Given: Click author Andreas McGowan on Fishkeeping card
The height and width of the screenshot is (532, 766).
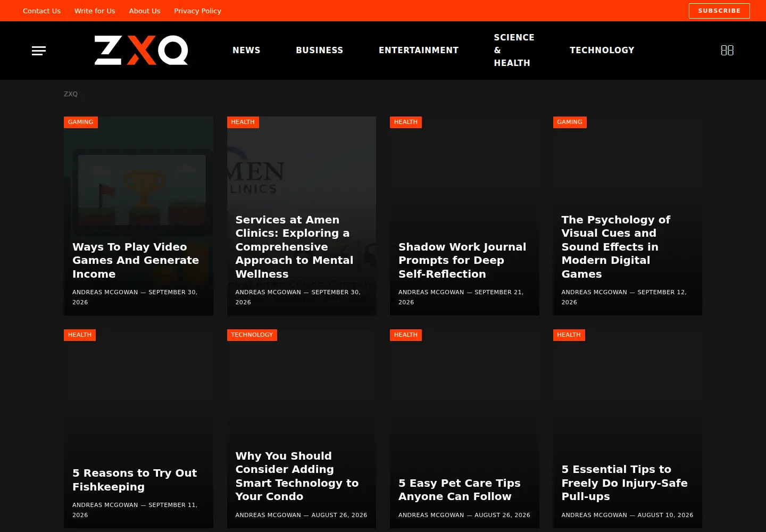Looking at the screenshot, I should (105, 505).
